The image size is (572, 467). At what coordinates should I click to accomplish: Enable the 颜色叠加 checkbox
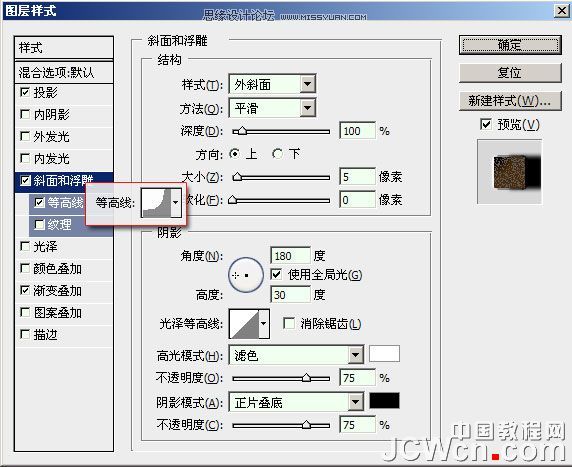click(25, 269)
